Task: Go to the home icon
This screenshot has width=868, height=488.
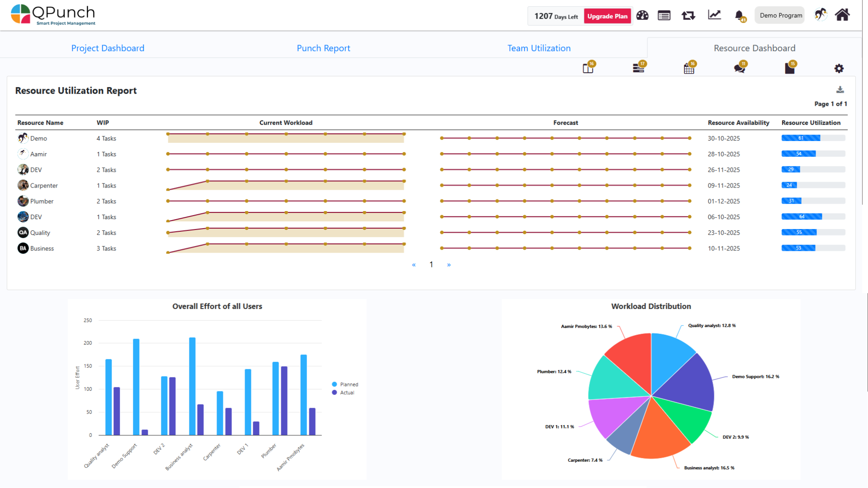Action: [x=842, y=15]
